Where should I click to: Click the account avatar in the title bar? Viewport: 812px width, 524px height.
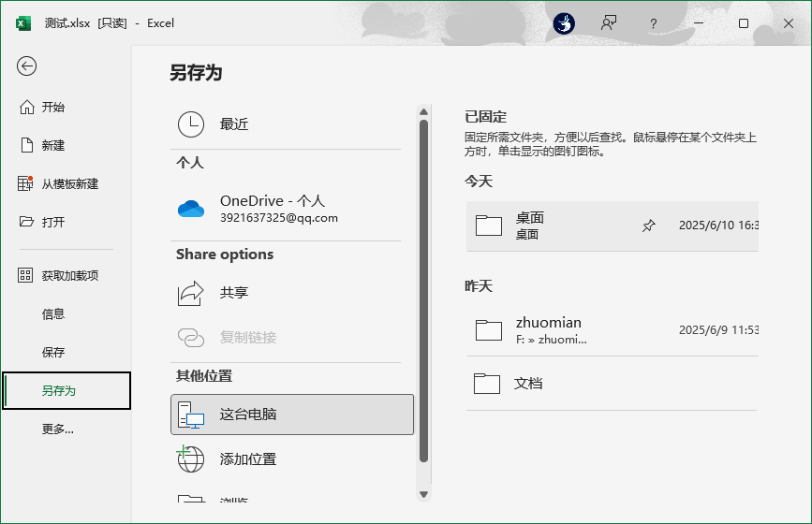(x=564, y=23)
